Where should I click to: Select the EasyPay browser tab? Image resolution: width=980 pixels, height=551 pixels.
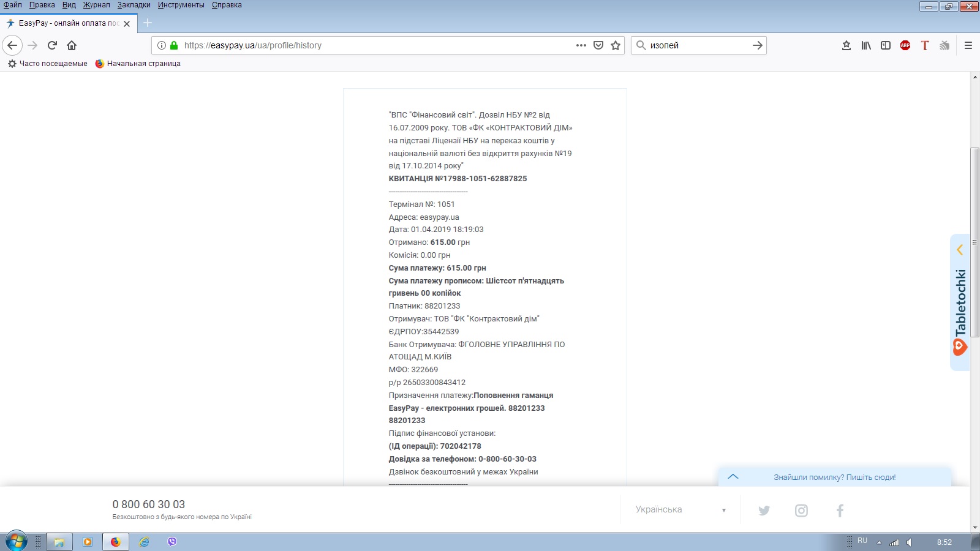67,23
